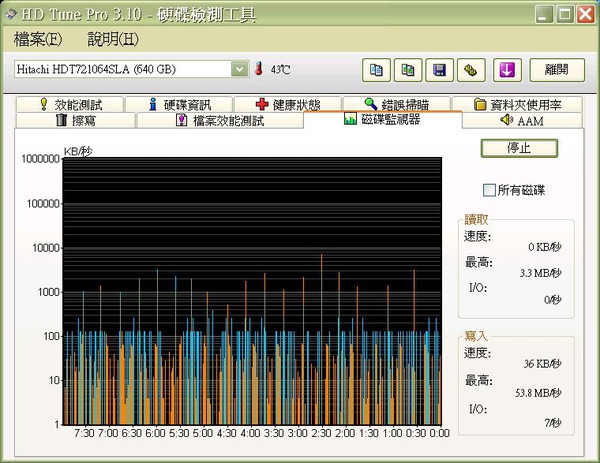
Task: Open the 說明(H) menu
Action: (x=113, y=39)
